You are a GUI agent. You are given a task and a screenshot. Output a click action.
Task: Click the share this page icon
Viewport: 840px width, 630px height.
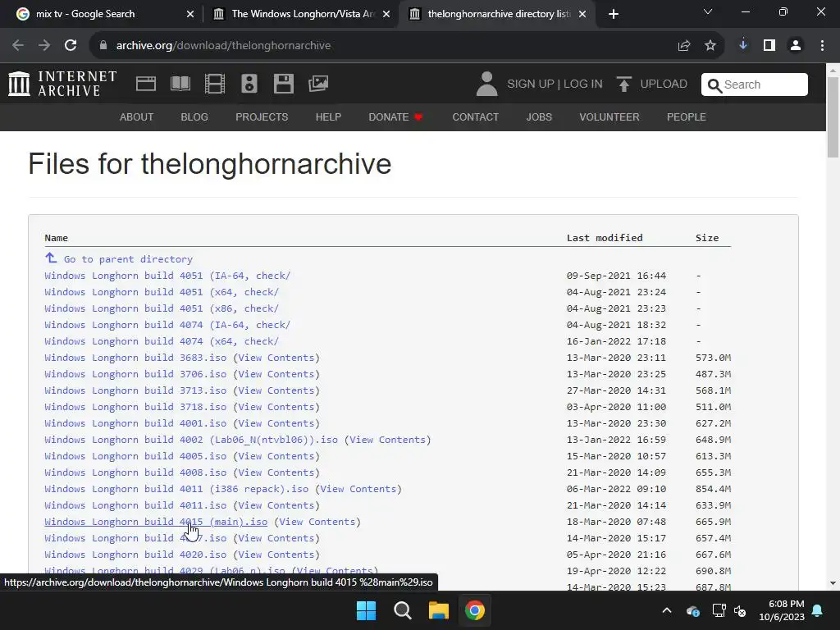coord(683,46)
